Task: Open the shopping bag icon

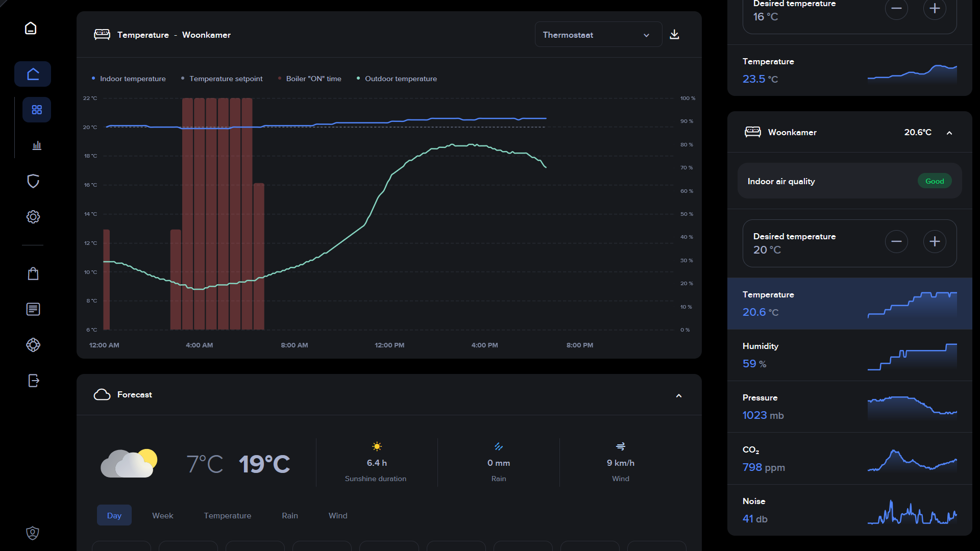Action: tap(33, 274)
